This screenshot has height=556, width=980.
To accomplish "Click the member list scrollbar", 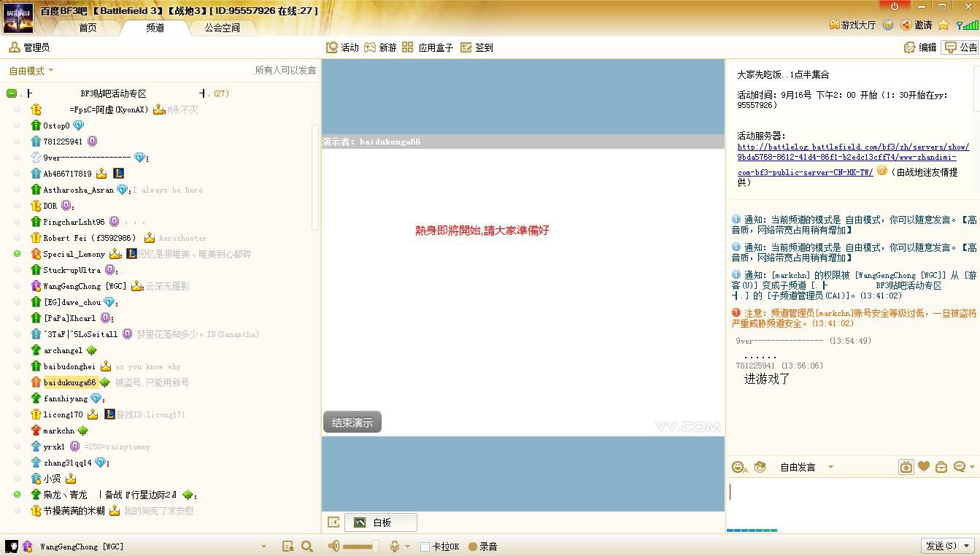I will point(315,177).
